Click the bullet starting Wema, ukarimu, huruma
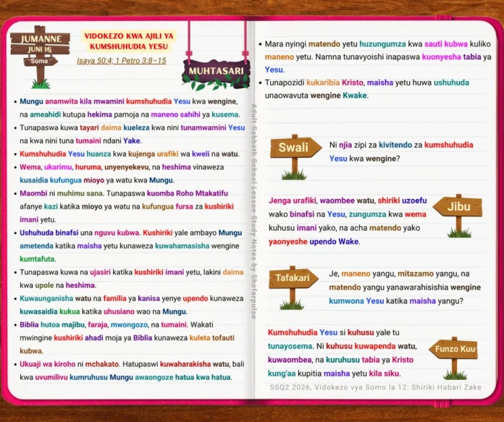This screenshot has width=504, height=422. coord(122,174)
